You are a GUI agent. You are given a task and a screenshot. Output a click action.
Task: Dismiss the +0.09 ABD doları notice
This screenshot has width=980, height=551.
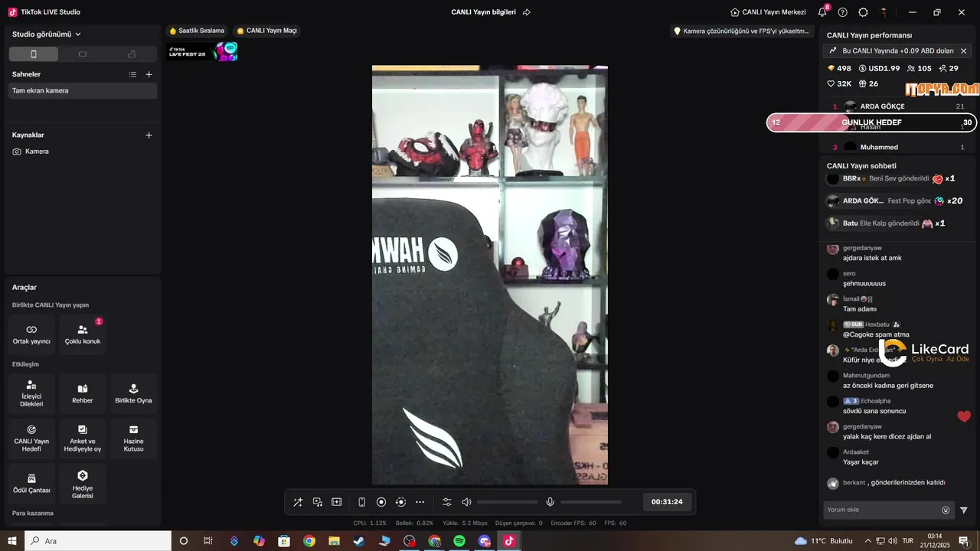(x=963, y=51)
